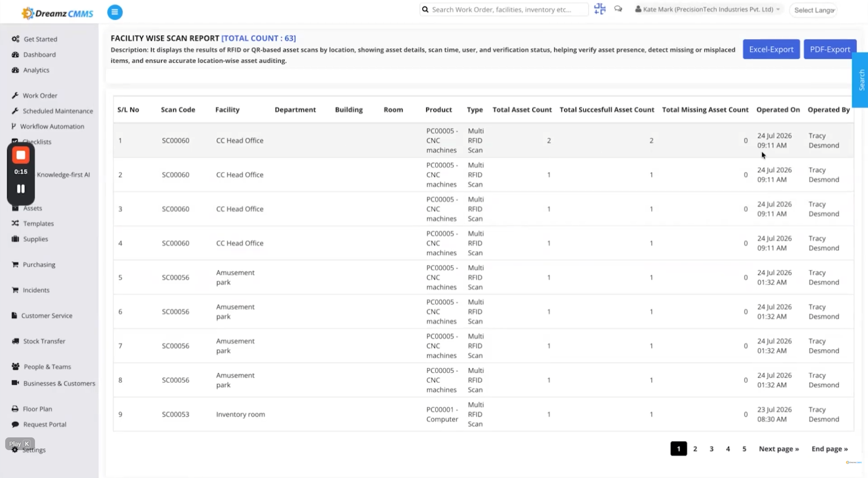Click the Floor Plan printer icon

(x=15, y=409)
